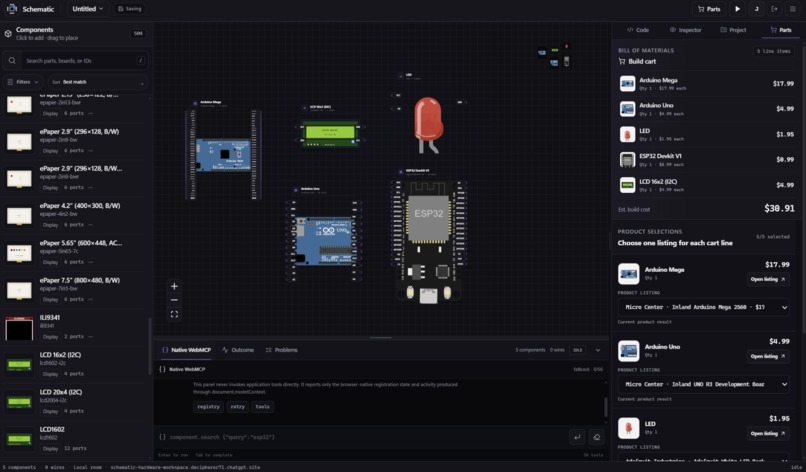Open listing for Arduino Uno
Screen dimensions: 806x472
(x=768, y=356)
